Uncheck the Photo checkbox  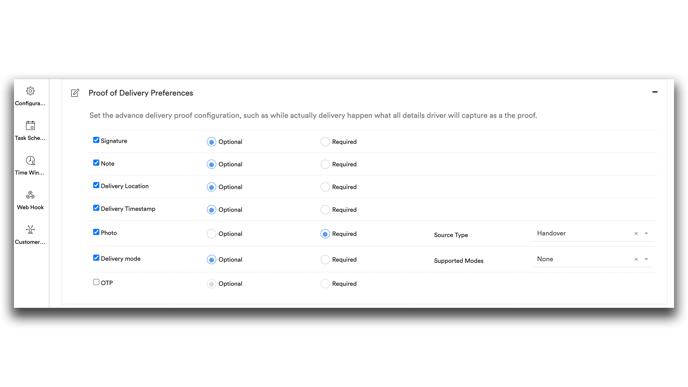[x=96, y=232]
